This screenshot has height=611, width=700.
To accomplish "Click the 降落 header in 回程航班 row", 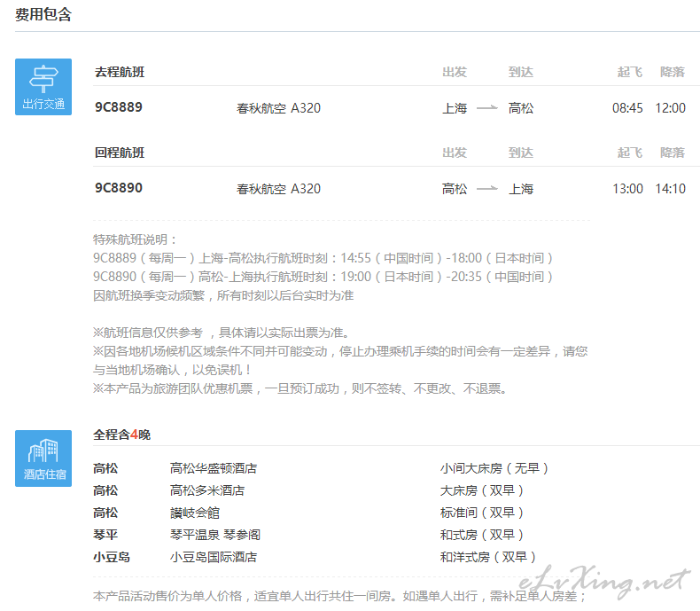I will [673, 153].
